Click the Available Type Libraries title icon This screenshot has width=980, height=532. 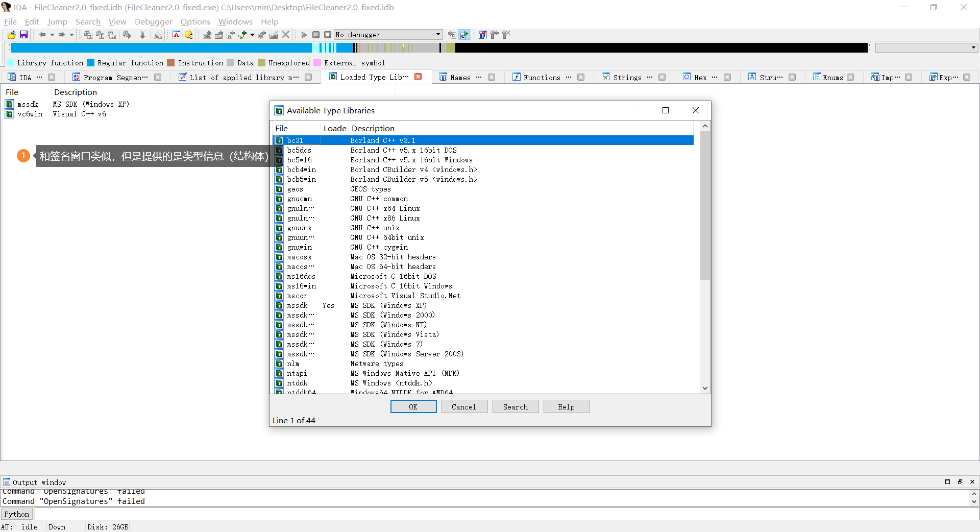pos(279,110)
